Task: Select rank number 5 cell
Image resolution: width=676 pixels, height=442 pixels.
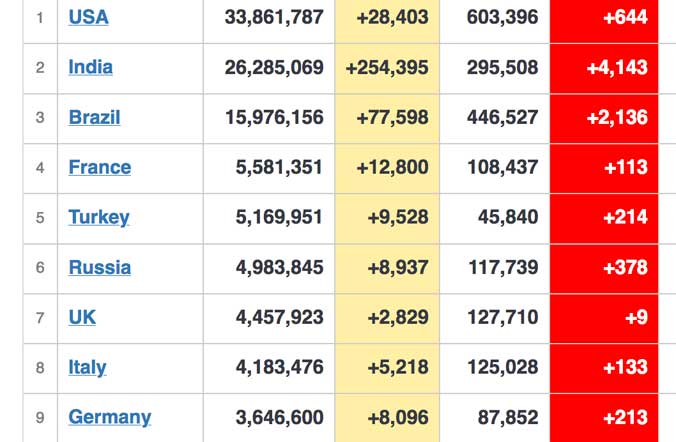Action: 40,218
